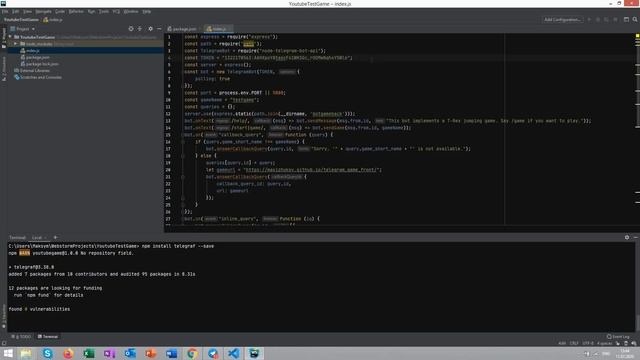Click the Run play icon in toolbar

(589, 20)
